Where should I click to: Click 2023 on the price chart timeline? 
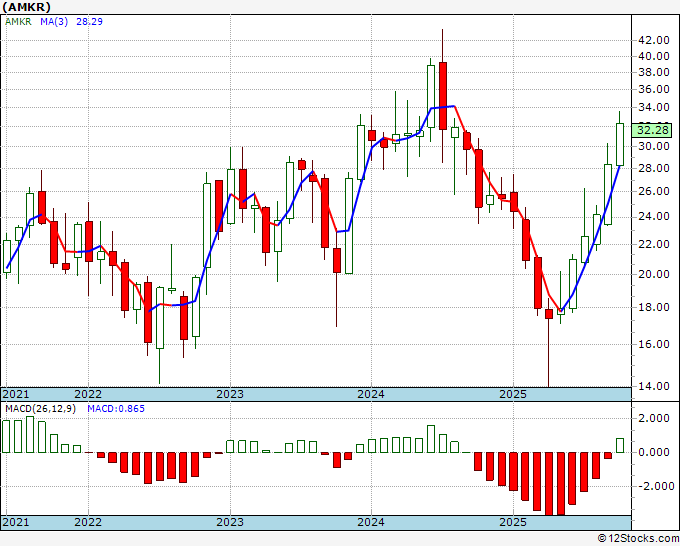click(x=230, y=394)
